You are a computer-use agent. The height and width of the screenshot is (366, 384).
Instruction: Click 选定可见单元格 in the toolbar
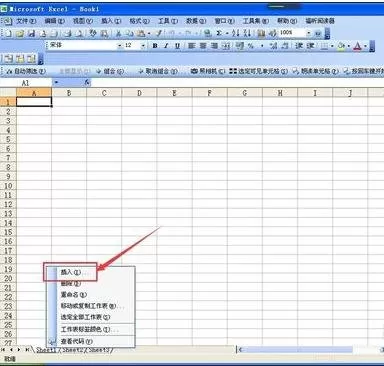tap(259, 71)
